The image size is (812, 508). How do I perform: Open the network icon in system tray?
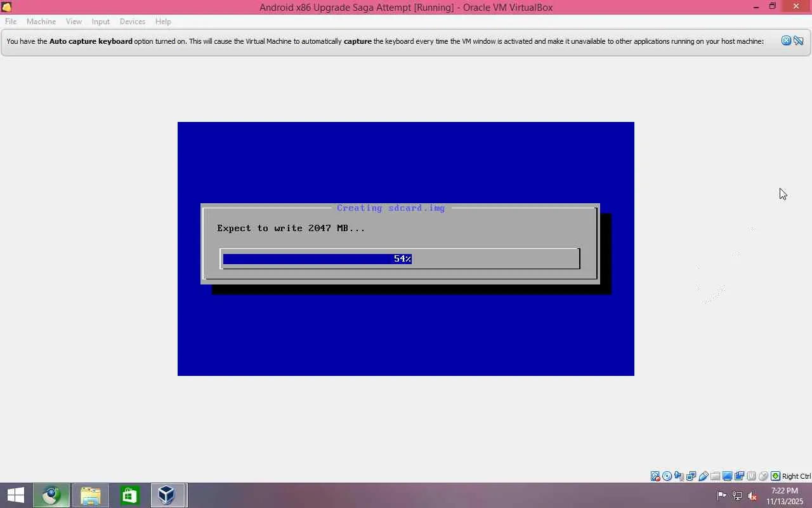737,496
